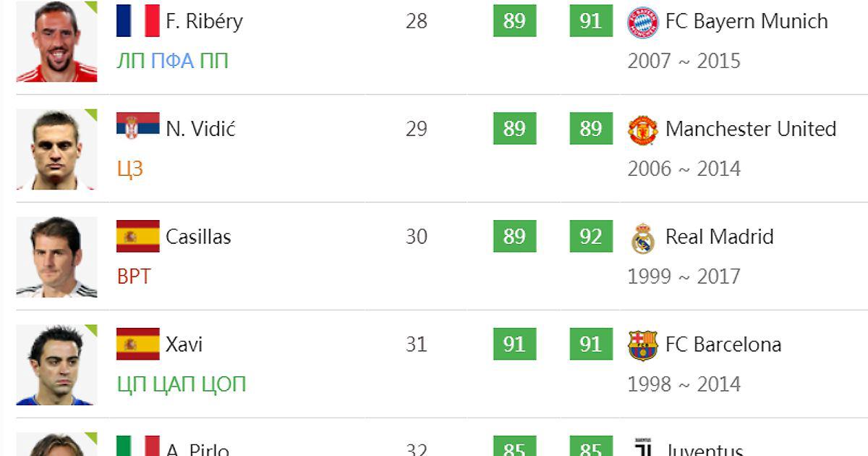Click the Spanish flag beside Xavi
Image resolution: width=868 pixels, height=456 pixels.
(137, 344)
